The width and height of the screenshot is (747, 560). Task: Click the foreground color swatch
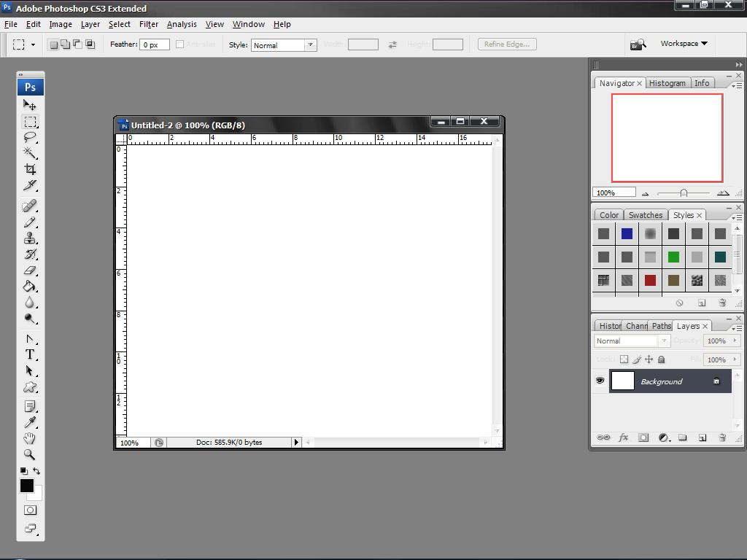point(26,486)
